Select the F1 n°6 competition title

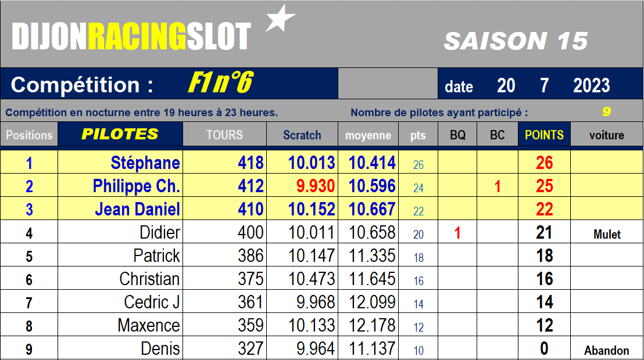(221, 83)
